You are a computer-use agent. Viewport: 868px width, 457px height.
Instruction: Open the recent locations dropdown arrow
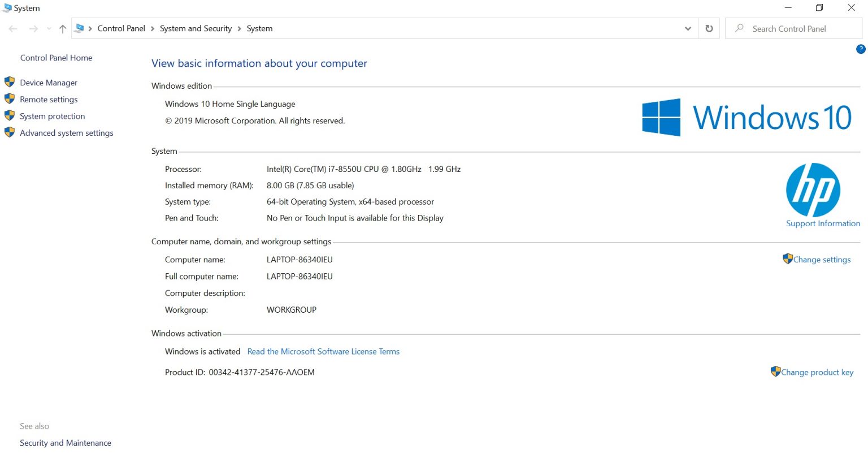coord(49,29)
